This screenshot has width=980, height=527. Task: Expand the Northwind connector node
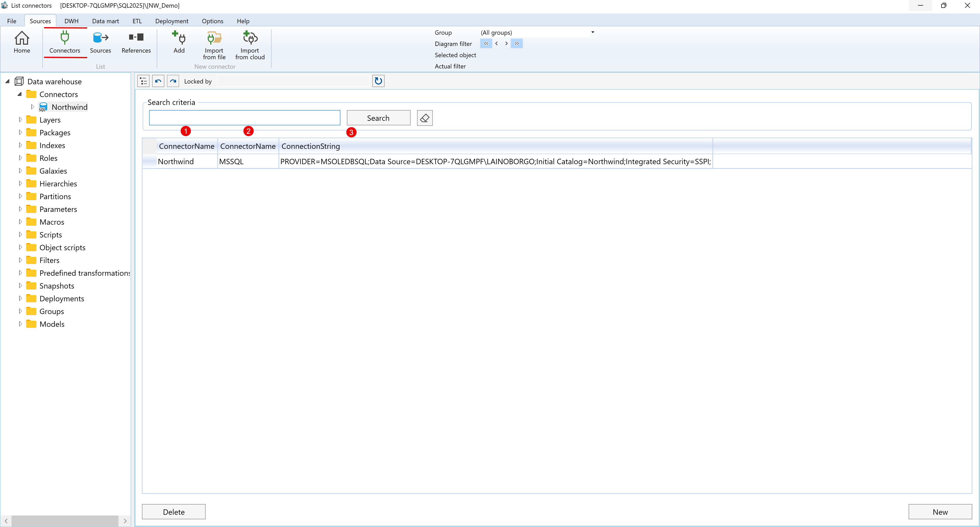coord(32,107)
